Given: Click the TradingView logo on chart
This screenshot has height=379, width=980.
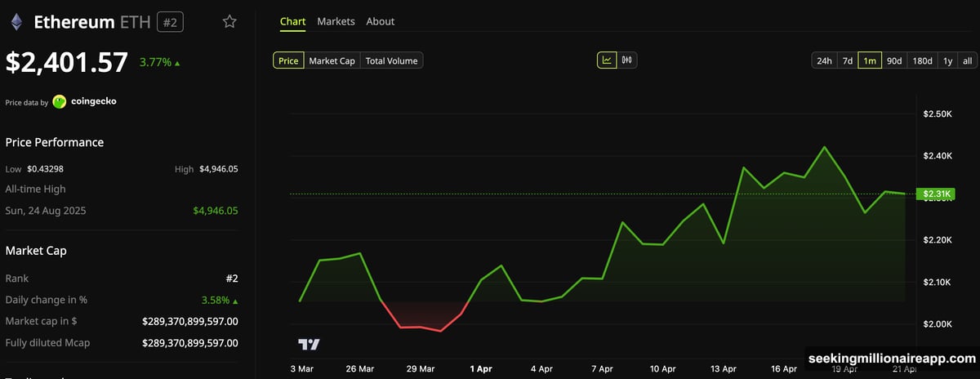Looking at the screenshot, I should pyautogui.click(x=309, y=345).
